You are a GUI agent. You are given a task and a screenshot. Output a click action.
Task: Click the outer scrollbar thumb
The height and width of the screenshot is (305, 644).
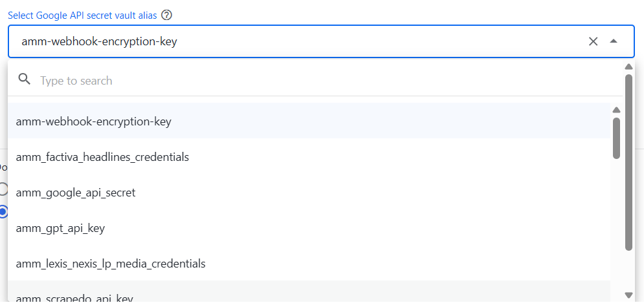pyautogui.click(x=628, y=162)
